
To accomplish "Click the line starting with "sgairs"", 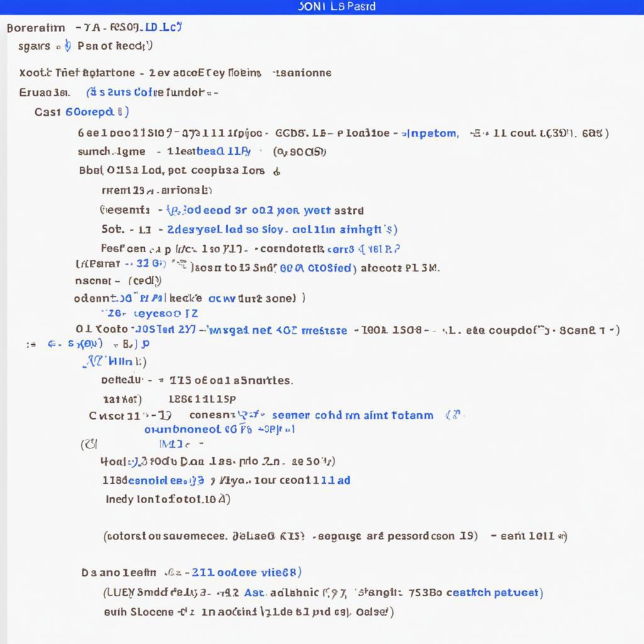I will [x=85, y=45].
